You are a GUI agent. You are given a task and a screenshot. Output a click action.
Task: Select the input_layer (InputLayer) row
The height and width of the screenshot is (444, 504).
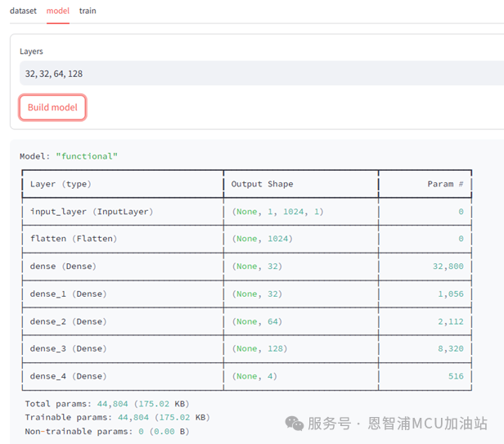(92, 211)
